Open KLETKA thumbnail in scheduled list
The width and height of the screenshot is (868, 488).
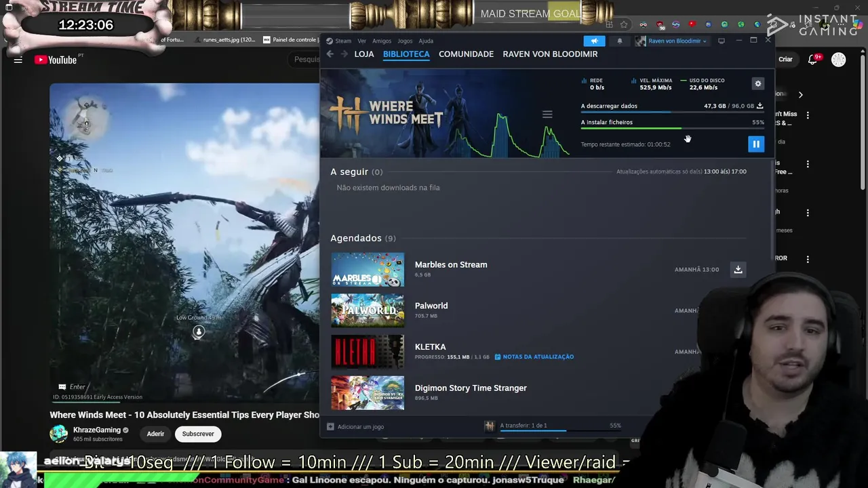point(368,352)
